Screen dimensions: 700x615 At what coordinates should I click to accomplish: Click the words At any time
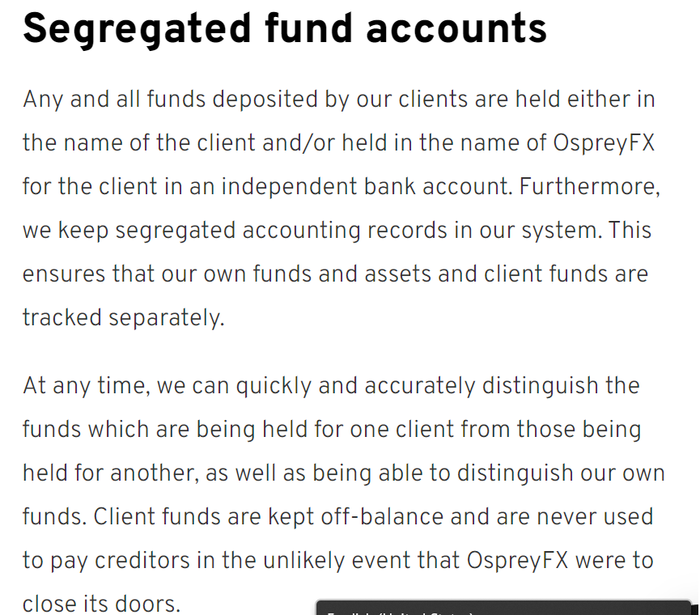[87, 387]
